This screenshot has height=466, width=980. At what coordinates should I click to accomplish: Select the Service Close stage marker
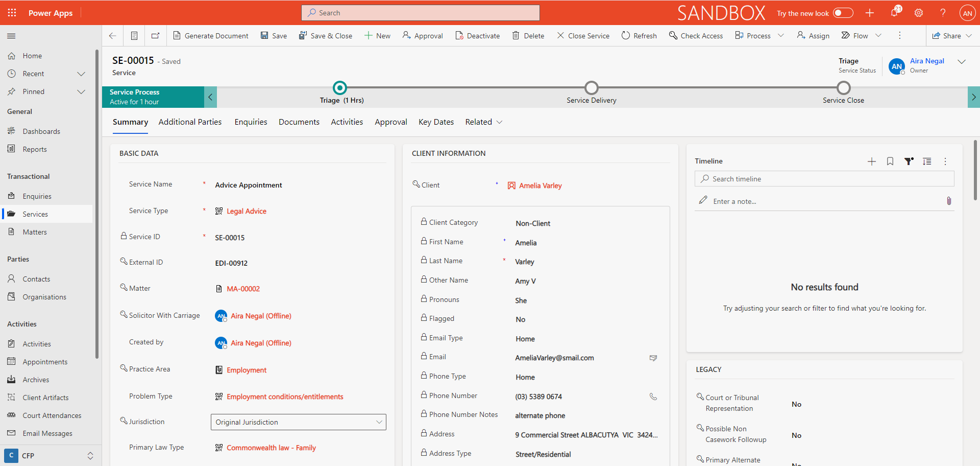[x=844, y=88]
